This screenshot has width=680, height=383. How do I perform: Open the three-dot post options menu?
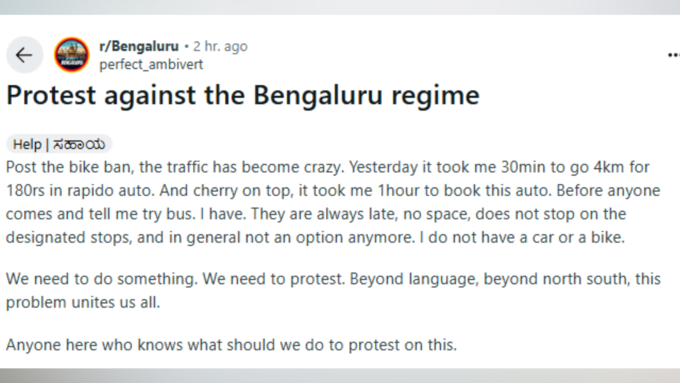673,55
